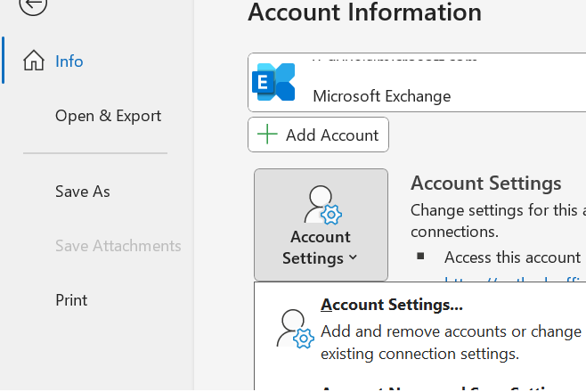Open the Print page
Image resolution: width=586 pixels, height=392 pixels.
click(71, 300)
